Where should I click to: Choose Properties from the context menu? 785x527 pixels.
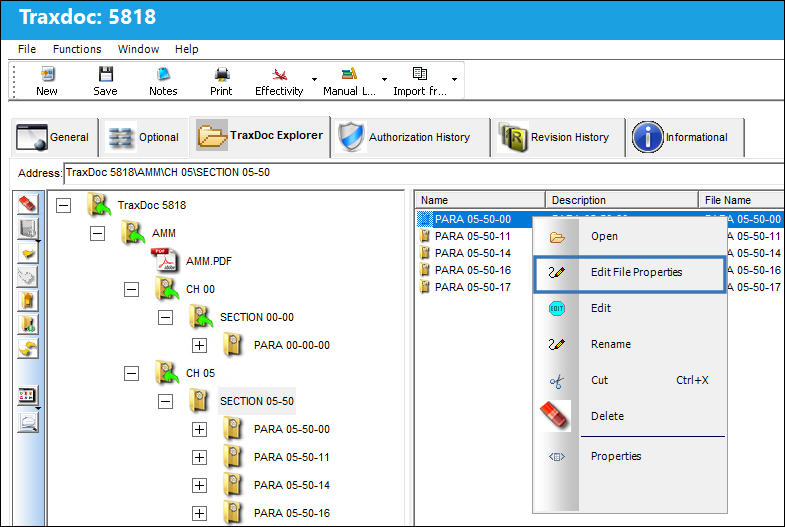tap(630, 456)
